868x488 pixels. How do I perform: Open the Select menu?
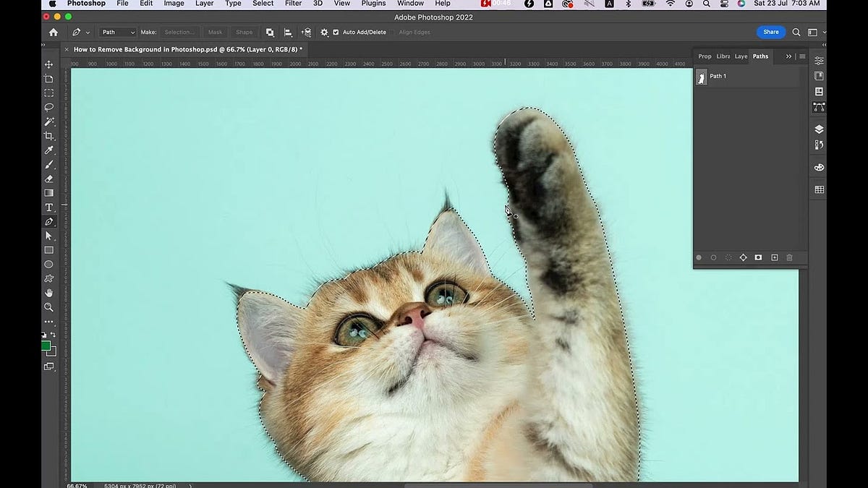pos(263,4)
